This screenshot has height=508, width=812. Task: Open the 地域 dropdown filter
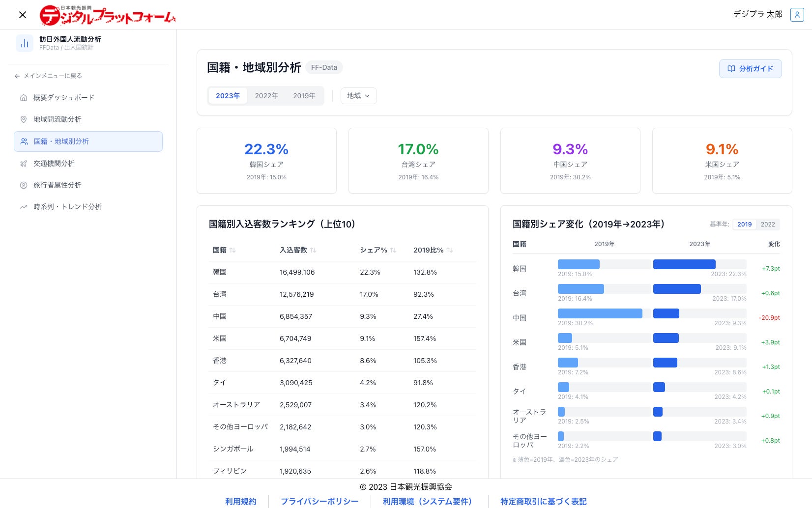[x=358, y=96]
